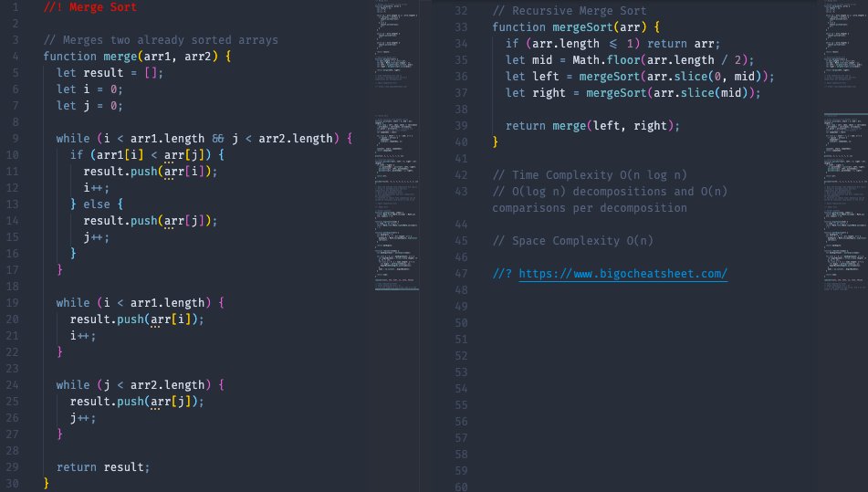This screenshot has height=492, width=868.
Task: Select line number 1 in the gutter
Action: point(16,7)
